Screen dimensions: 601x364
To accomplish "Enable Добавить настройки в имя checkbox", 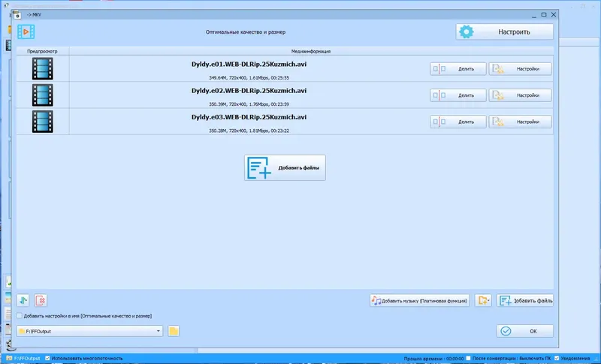I will coord(20,316).
